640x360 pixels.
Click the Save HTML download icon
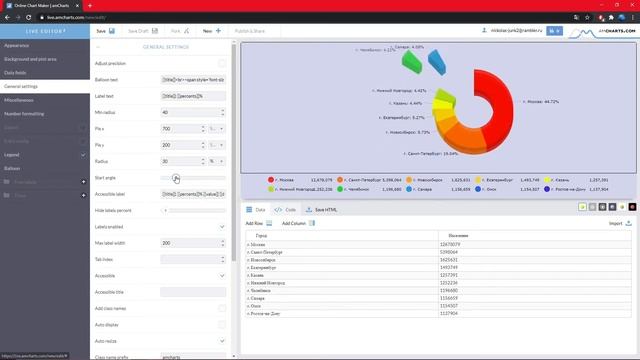point(309,209)
